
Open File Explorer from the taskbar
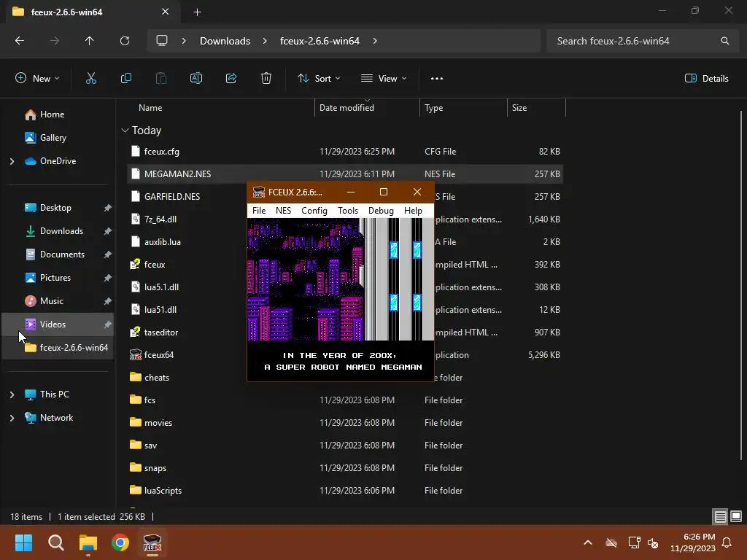coord(88,542)
